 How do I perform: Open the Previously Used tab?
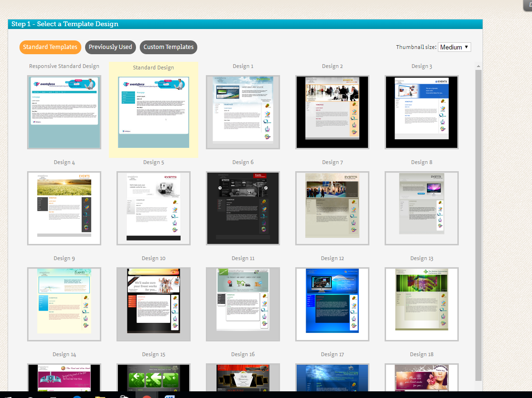click(110, 47)
